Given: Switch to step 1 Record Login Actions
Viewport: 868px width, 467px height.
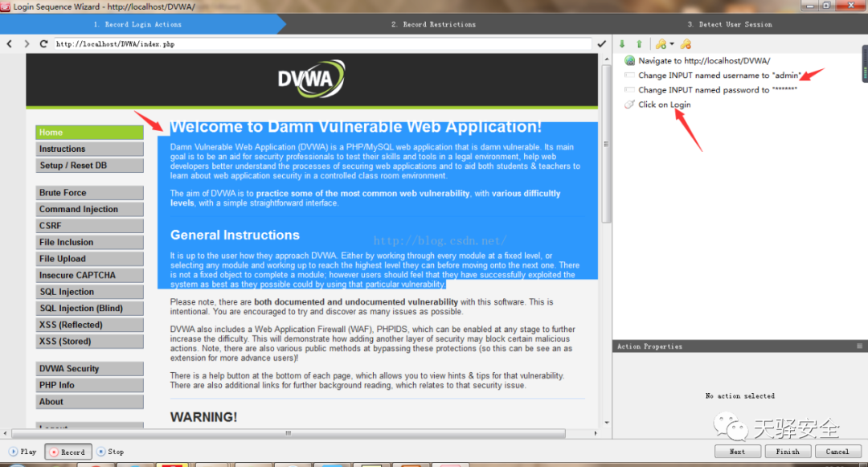Looking at the screenshot, I should (x=138, y=24).
